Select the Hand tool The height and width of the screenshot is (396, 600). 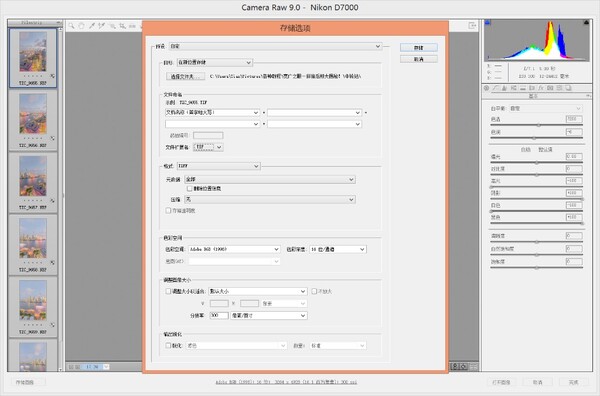pyautogui.click(x=81, y=26)
